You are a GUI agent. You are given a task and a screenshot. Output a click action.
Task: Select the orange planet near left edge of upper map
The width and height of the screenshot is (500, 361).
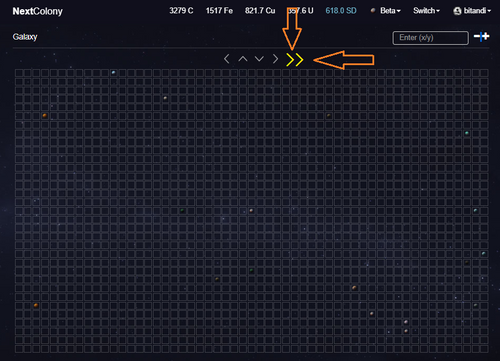(x=45, y=116)
